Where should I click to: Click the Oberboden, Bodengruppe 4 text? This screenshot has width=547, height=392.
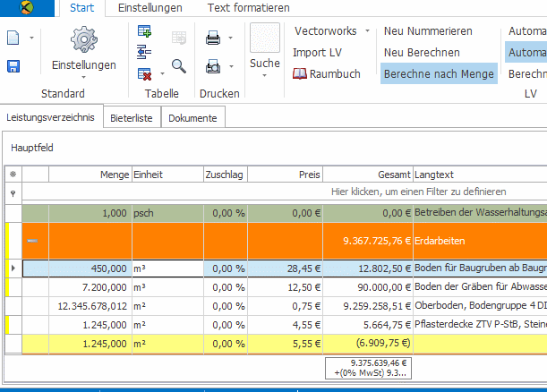[x=480, y=306]
